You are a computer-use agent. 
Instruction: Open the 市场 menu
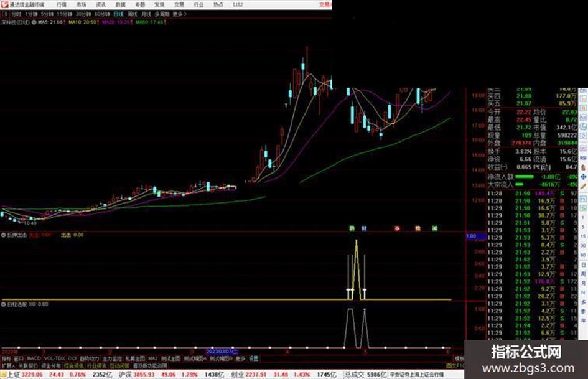click(x=81, y=4)
